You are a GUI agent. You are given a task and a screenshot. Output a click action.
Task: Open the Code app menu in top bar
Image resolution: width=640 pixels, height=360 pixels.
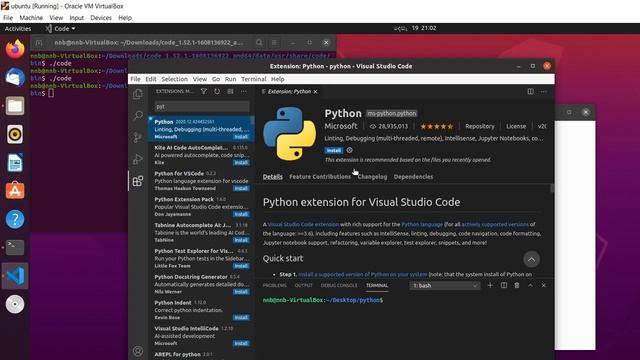[60, 29]
